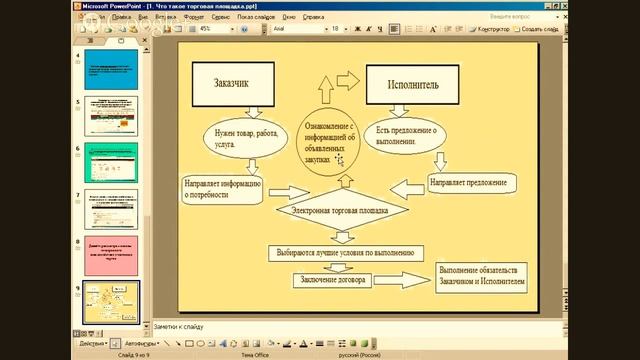640x360 pixels.
Task: Toggle bulleted list formatting
Action: (x=419, y=29)
